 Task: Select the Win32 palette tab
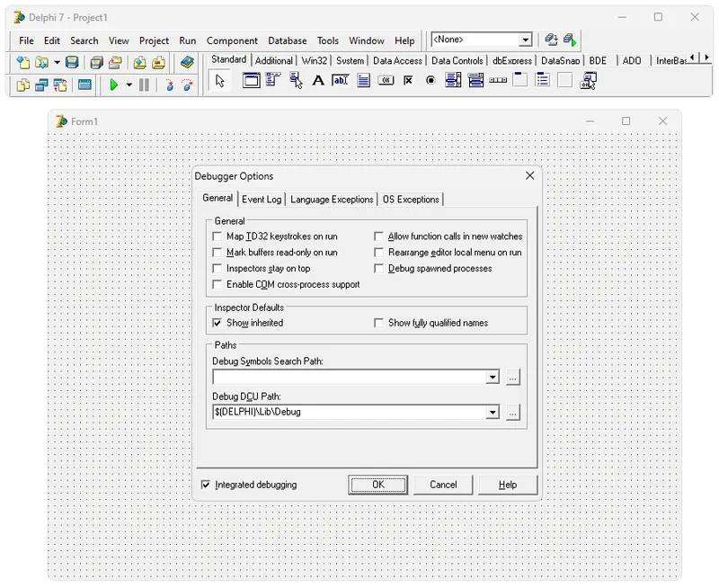315,60
